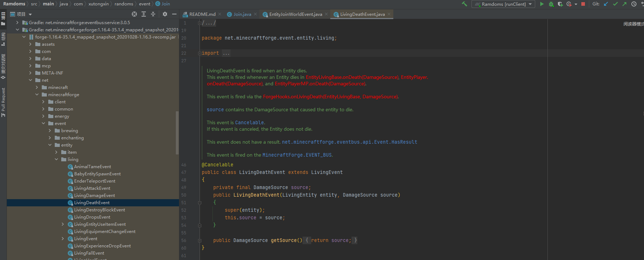The width and height of the screenshot is (644, 260).
Task: Collapse the forge recomp.jar node
Action: (x=24, y=37)
